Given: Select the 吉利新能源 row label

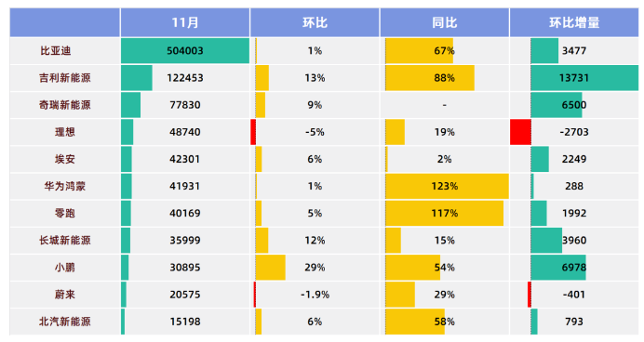Looking at the screenshot, I should click(65, 78).
